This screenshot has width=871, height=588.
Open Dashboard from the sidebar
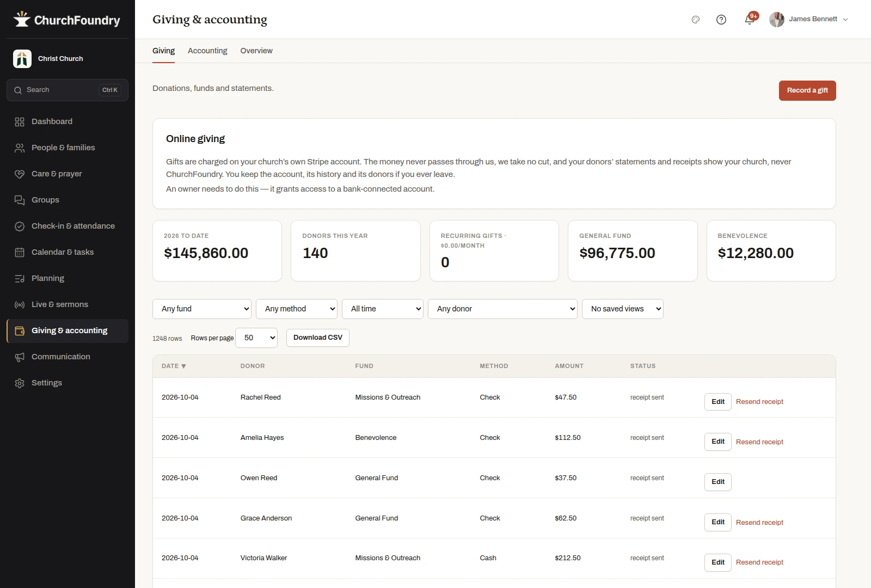pos(68,121)
